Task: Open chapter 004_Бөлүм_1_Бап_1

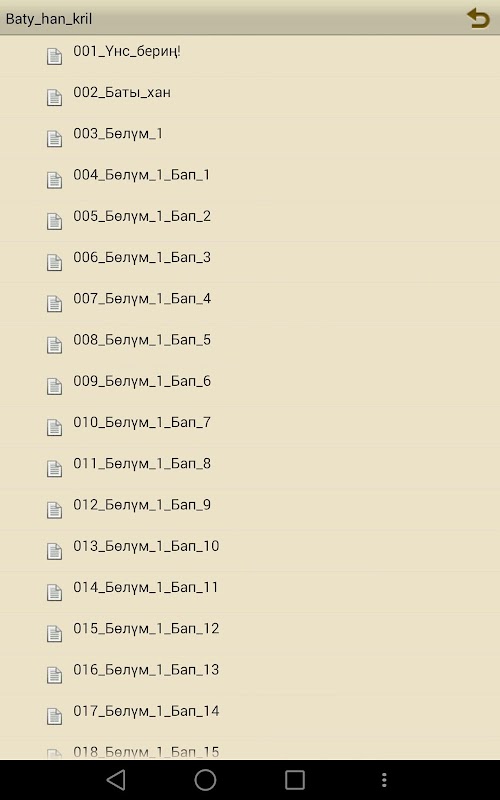Action: (x=250, y=180)
